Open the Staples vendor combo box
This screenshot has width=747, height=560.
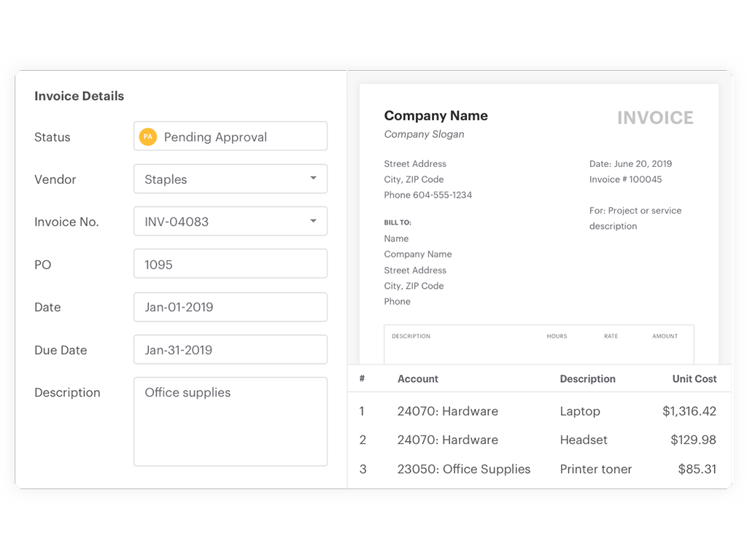click(x=219, y=179)
